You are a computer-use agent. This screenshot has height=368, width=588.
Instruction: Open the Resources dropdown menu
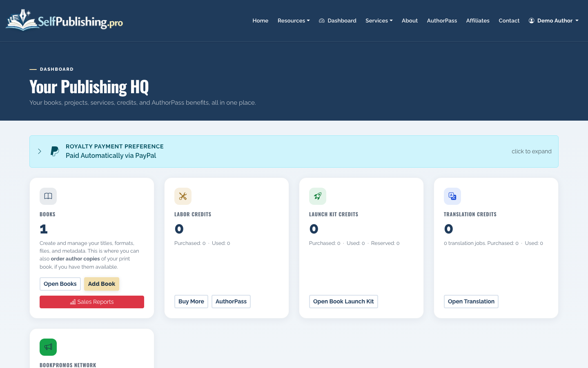294,20
